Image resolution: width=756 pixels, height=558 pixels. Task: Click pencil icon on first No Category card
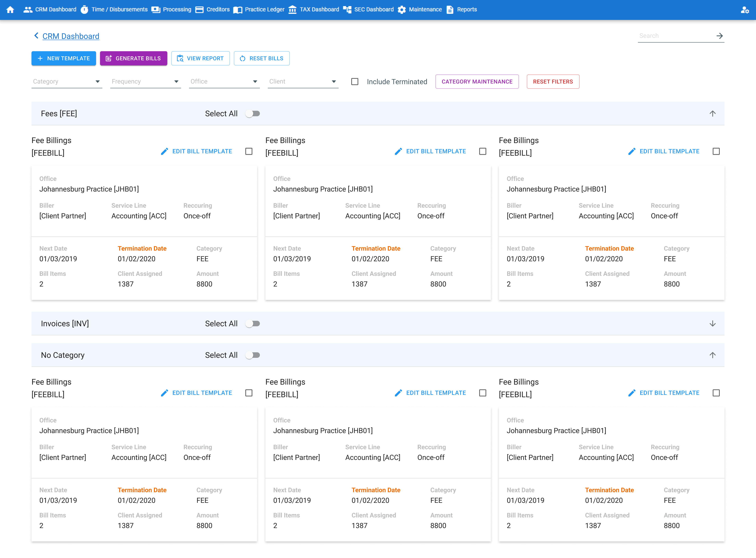(x=164, y=393)
